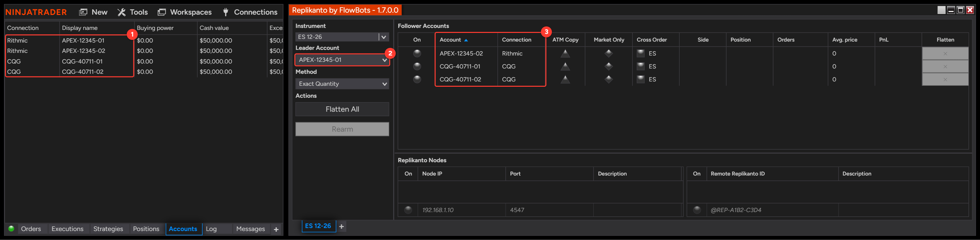Maximize the Replikanto window
Image resolution: width=980 pixels, height=240 pixels.
960,10
